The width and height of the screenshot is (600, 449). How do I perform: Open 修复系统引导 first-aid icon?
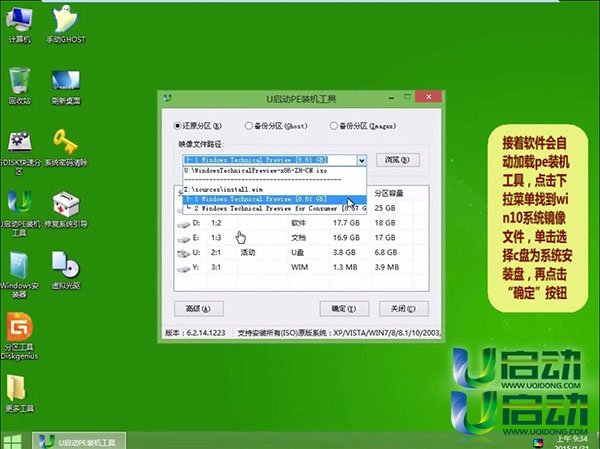[66, 210]
